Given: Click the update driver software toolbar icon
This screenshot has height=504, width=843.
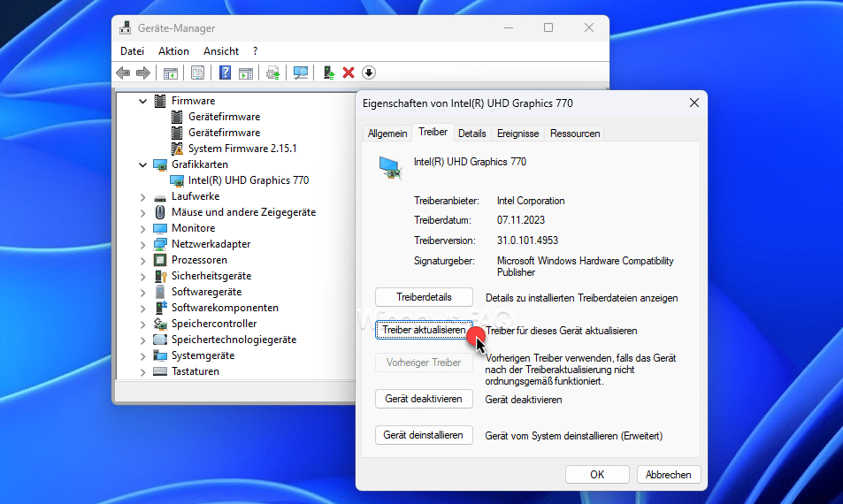Looking at the screenshot, I should coord(273,73).
